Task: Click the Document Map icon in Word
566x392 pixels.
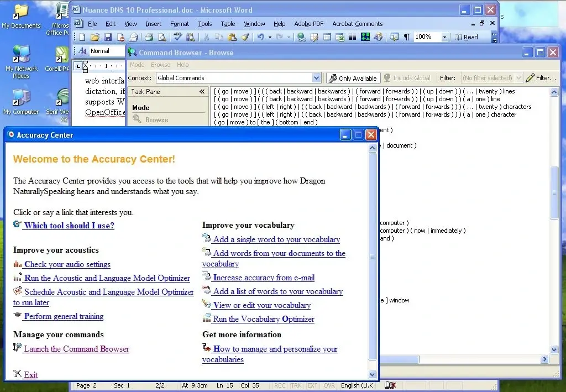Action: point(394,37)
